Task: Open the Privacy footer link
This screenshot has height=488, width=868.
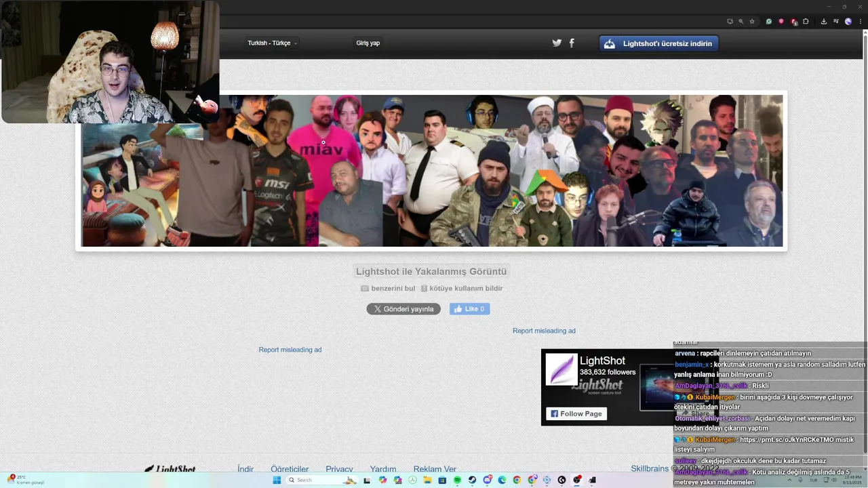Action: [x=339, y=469]
